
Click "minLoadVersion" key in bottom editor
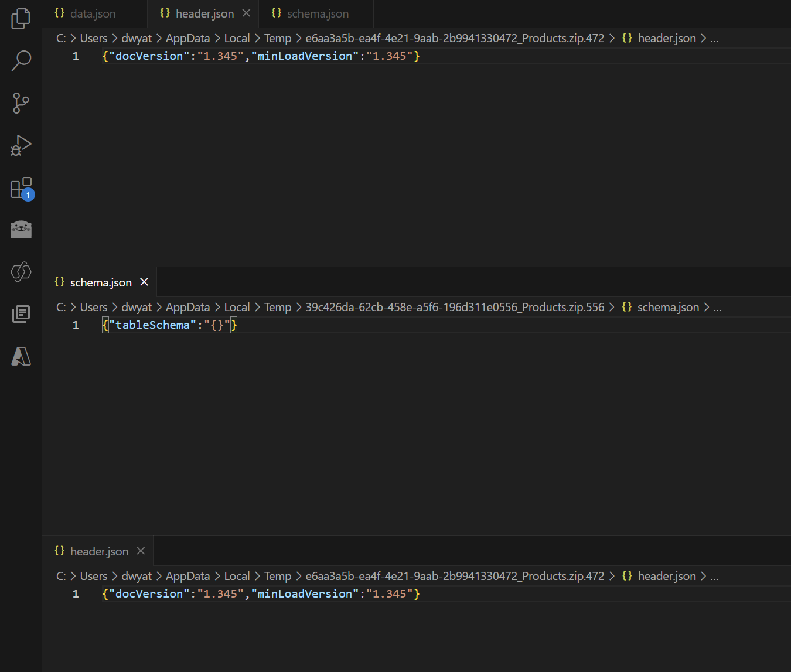[x=305, y=593]
